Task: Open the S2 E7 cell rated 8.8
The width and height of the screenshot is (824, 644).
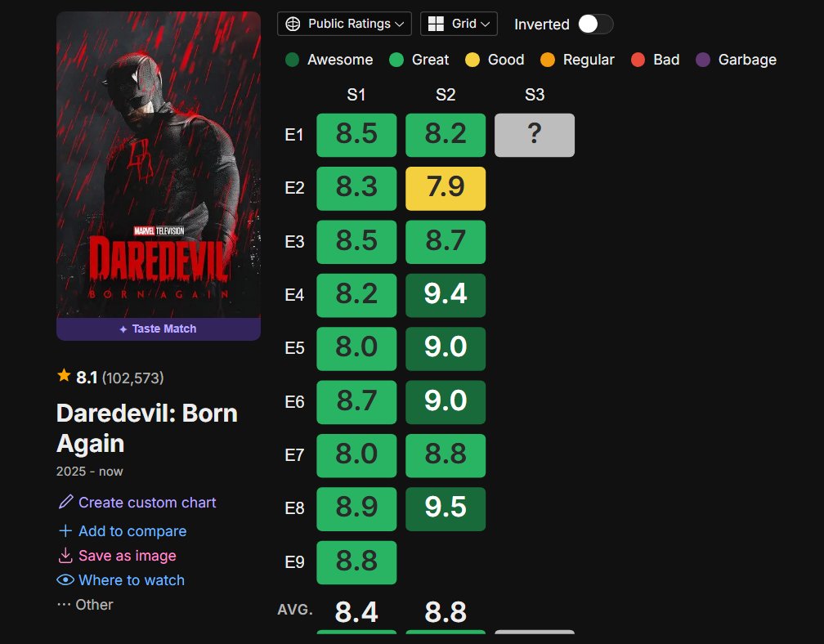Action: pyautogui.click(x=446, y=455)
